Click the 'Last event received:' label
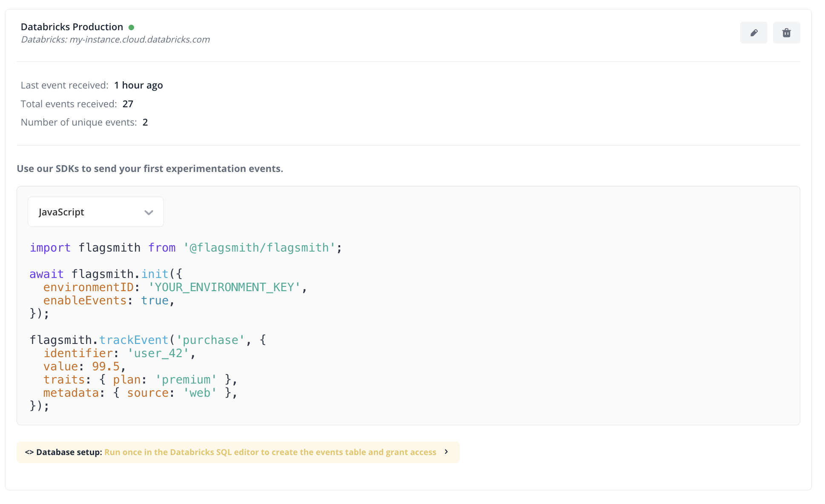Screen dimensions: 825x504 (65, 85)
